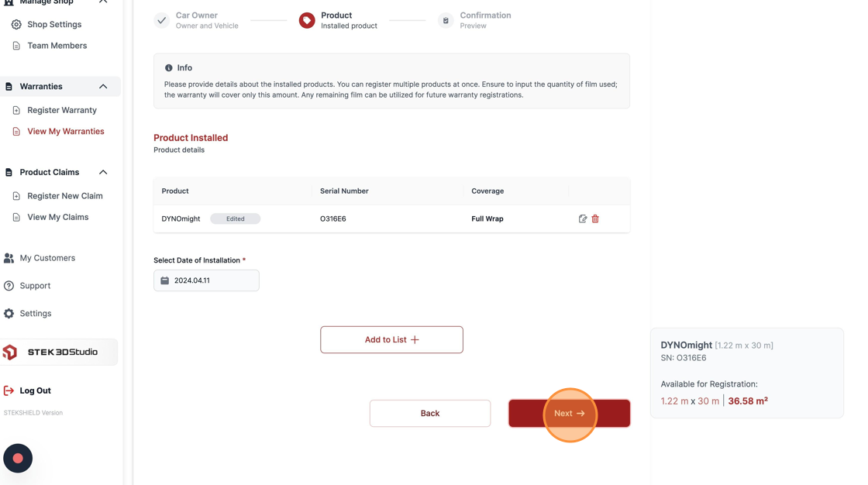Collapse the Warranties section chevron
Screen dimensions: 868x485
(x=103, y=86)
